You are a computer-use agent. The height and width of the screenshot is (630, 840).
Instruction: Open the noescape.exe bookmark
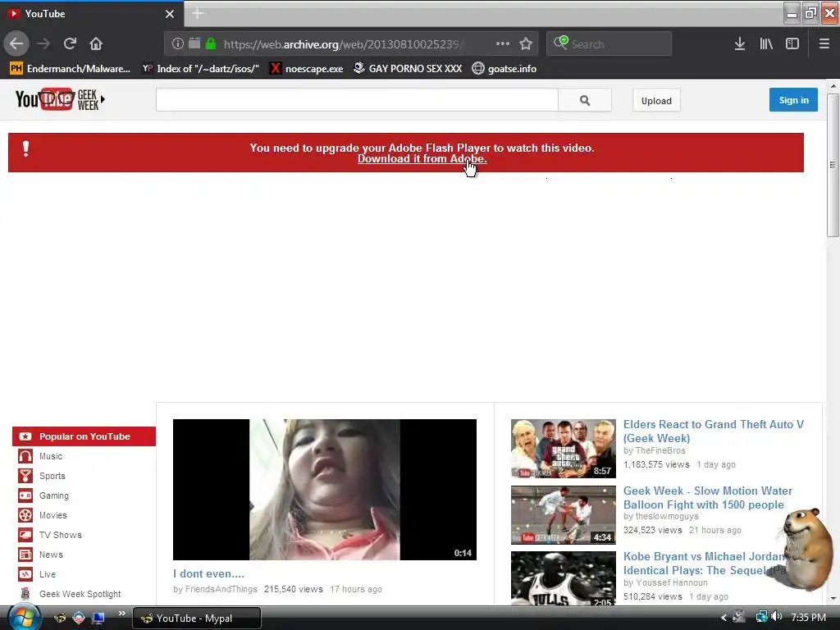tap(307, 69)
